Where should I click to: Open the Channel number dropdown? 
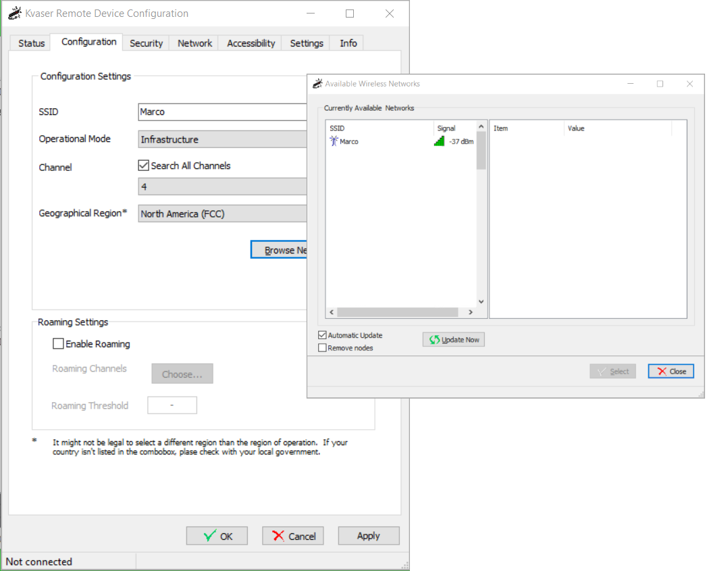coord(222,187)
